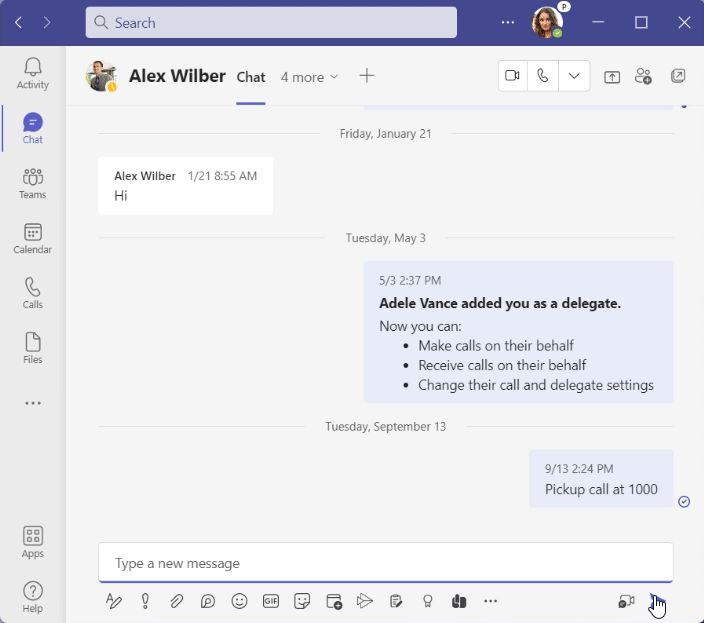Open the Approvals app icon
The height and width of the screenshot is (623, 704).
[396, 601]
